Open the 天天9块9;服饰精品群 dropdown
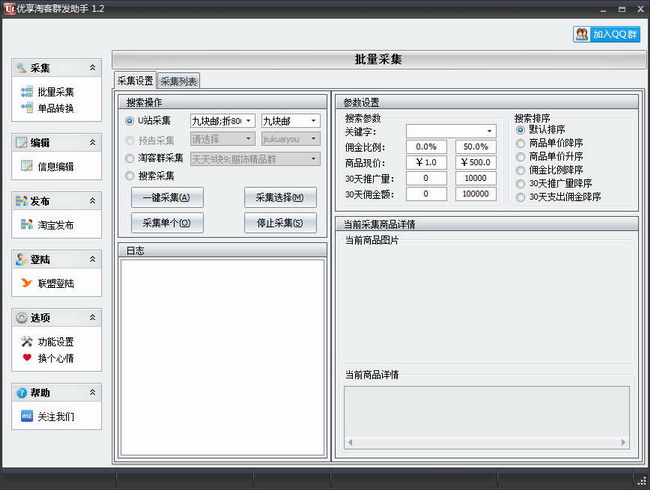Screen dimensions: 650x490 coord(313,159)
